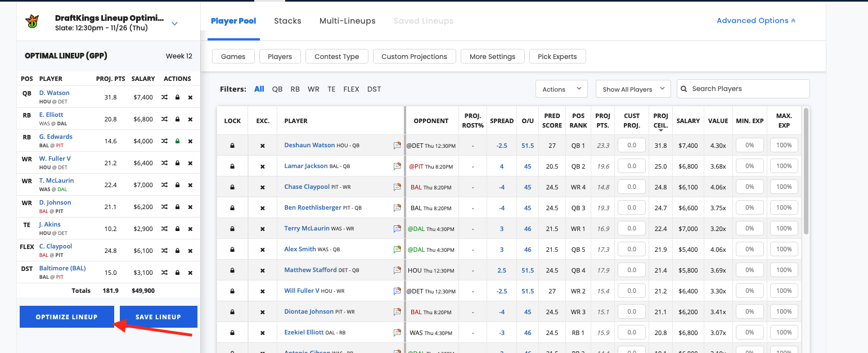Screen dimensions: 868x353
Task: Remove T. McLaurin from optimal lineup
Action: click(x=190, y=185)
